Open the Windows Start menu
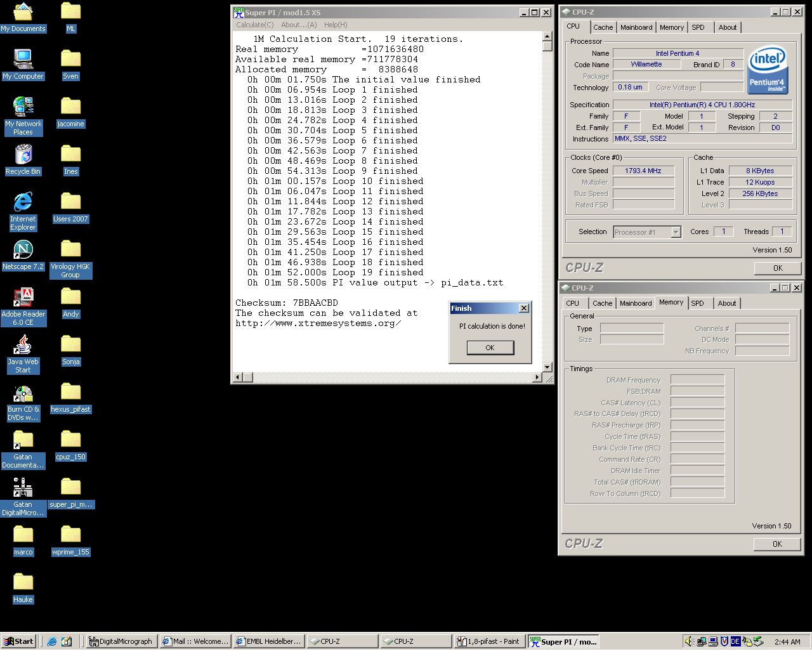812x661 pixels. coord(18,641)
